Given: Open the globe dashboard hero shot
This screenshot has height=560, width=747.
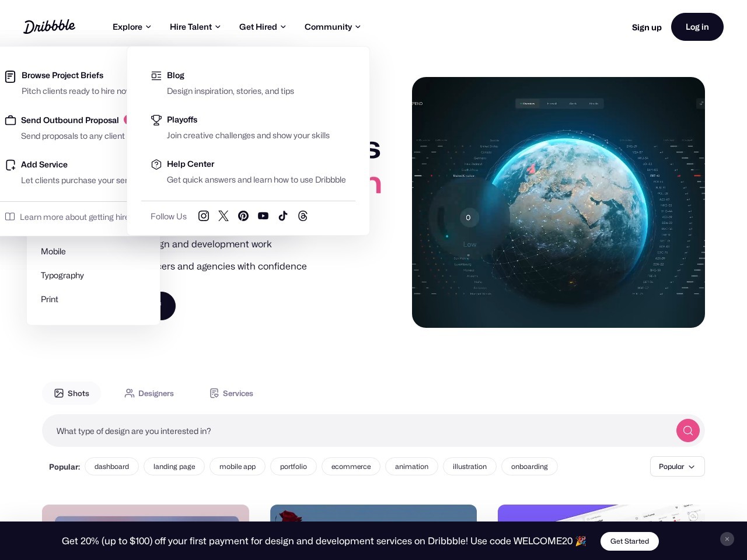Looking at the screenshot, I should click(x=558, y=202).
